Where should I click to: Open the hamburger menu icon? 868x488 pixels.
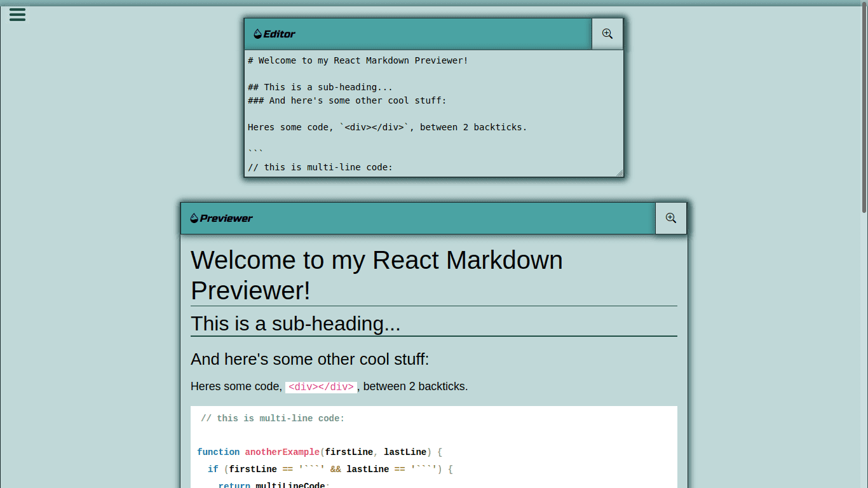[18, 15]
